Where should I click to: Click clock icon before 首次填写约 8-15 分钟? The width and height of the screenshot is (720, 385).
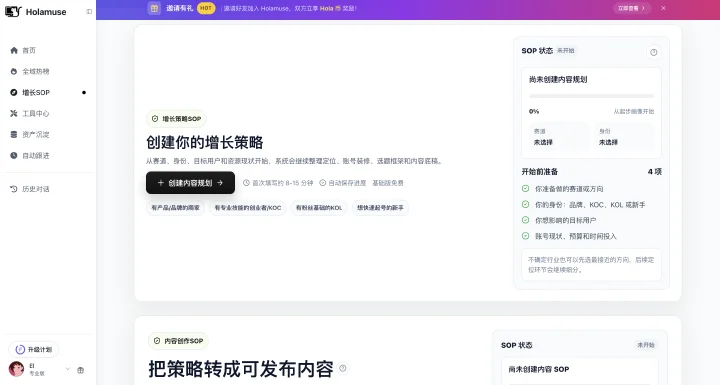click(x=246, y=183)
